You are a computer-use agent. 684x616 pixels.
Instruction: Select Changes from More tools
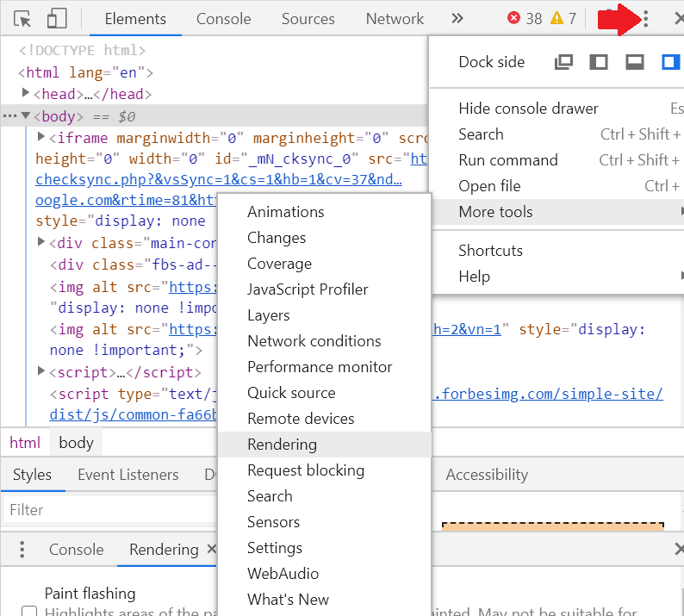pos(324,238)
